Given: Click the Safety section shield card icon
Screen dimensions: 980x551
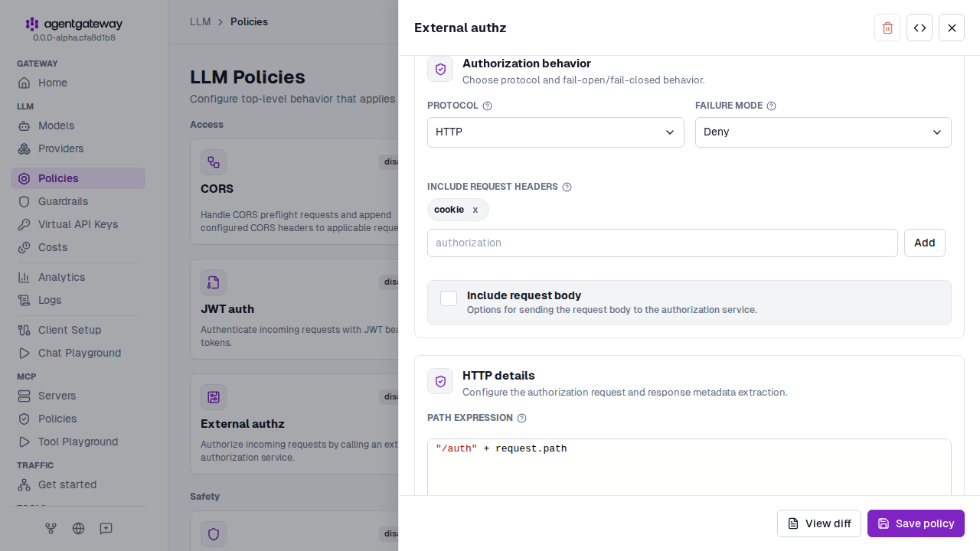Looking at the screenshot, I should coord(214,534).
